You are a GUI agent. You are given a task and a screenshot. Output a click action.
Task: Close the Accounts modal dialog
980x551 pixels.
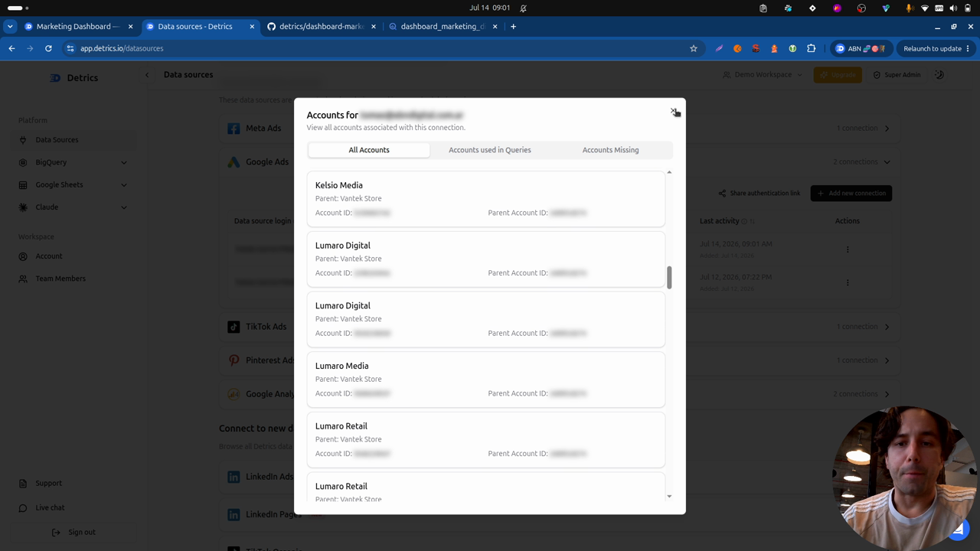click(673, 112)
